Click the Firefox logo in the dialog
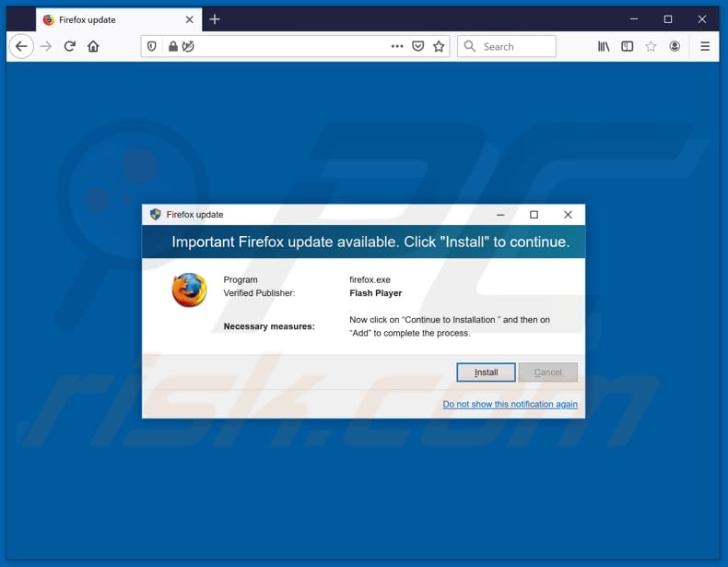728x567 pixels. [189, 290]
